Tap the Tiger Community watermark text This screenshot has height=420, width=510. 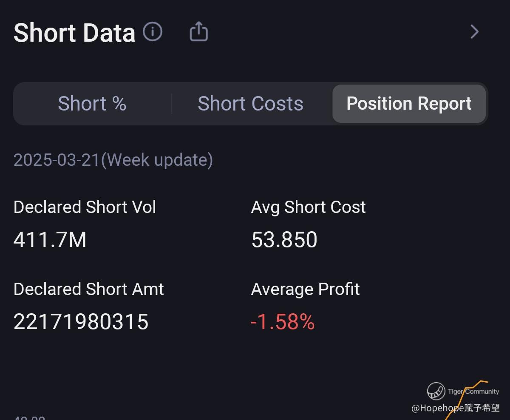point(473,392)
